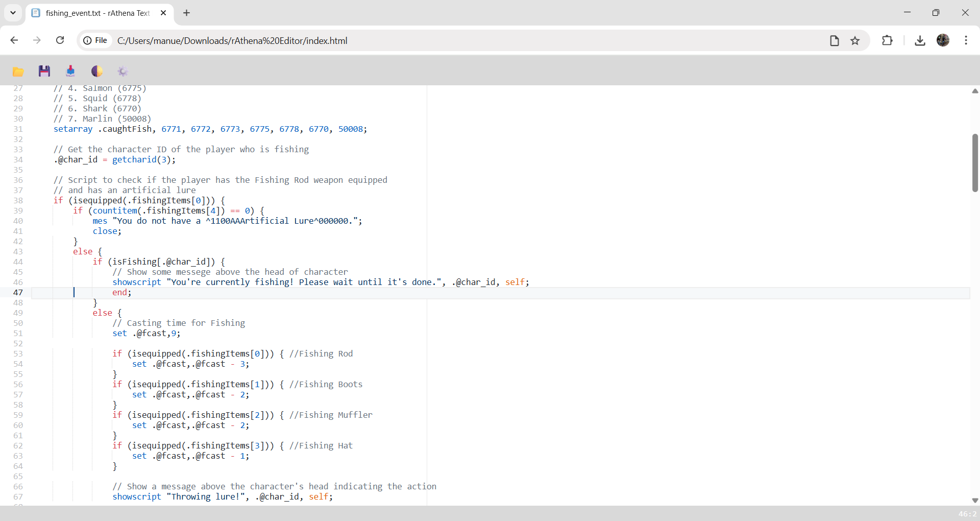Open the profile avatar menu
The image size is (980, 521).
(943, 40)
